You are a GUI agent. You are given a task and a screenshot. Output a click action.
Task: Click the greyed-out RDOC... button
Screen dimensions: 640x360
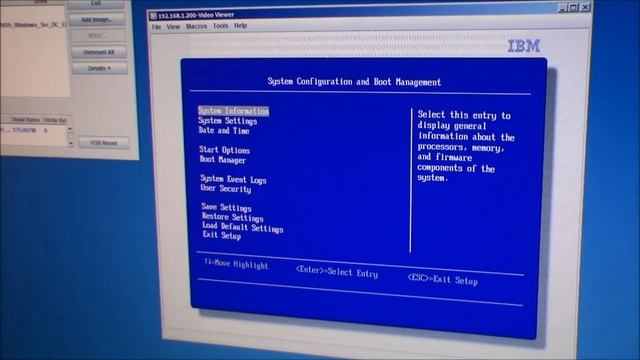tap(98, 36)
